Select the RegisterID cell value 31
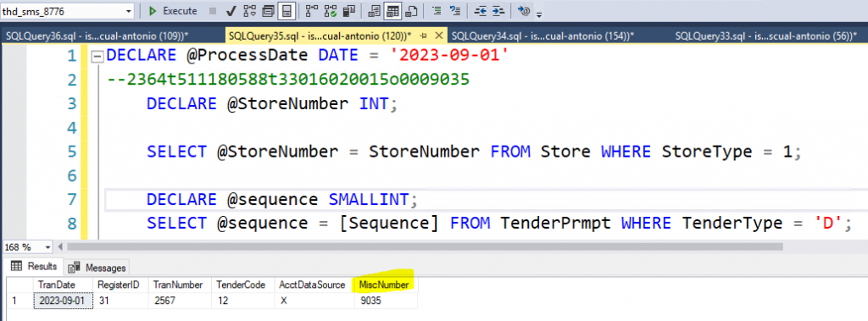The width and height of the screenshot is (868, 321). (121, 300)
